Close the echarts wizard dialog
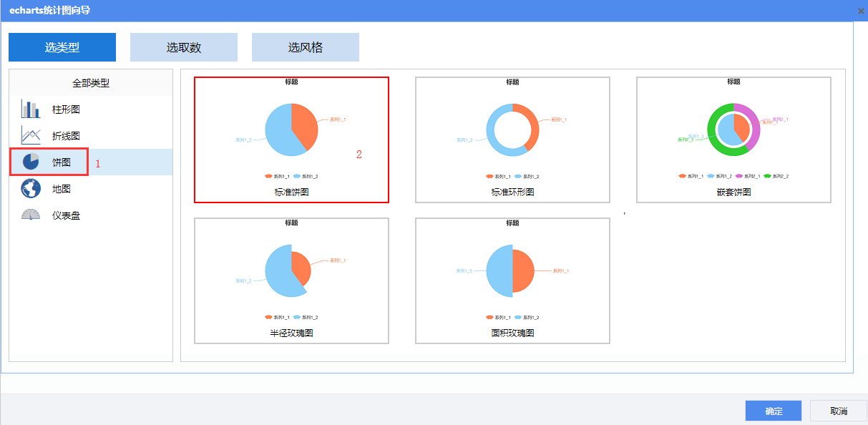Screen dimensions: 868x425 pos(861,11)
